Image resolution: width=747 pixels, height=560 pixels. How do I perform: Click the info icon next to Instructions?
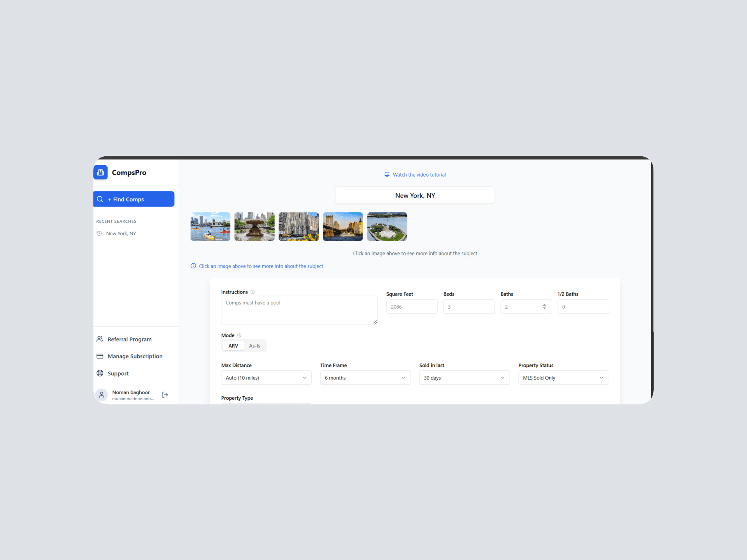click(x=253, y=292)
